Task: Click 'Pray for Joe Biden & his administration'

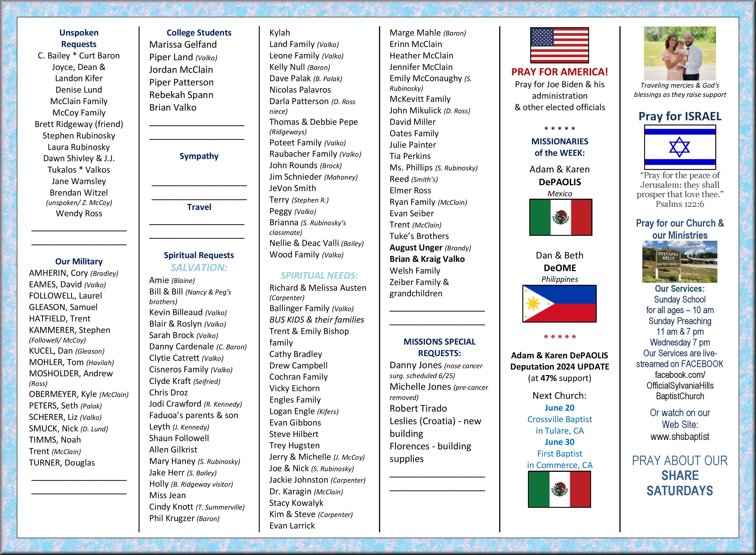Action: (560, 90)
